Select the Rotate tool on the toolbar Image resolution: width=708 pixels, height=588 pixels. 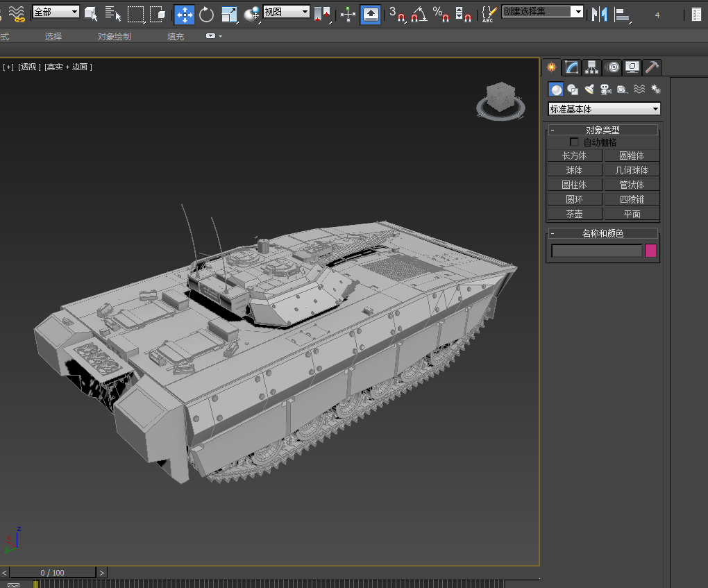(x=205, y=13)
